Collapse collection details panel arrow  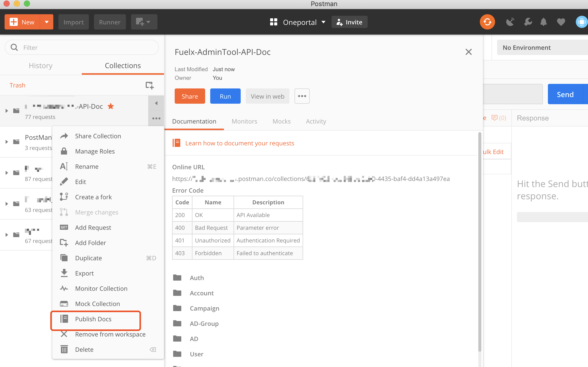(156, 103)
